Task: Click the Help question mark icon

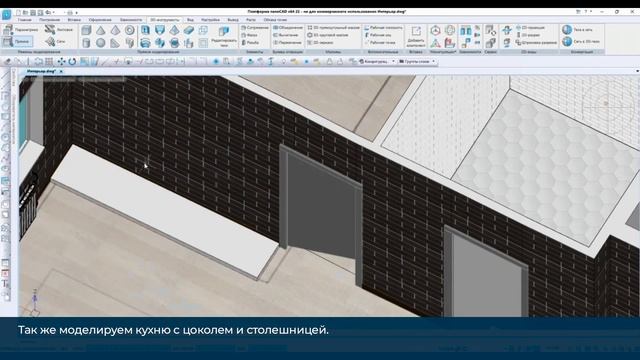Action: (x=586, y=12)
